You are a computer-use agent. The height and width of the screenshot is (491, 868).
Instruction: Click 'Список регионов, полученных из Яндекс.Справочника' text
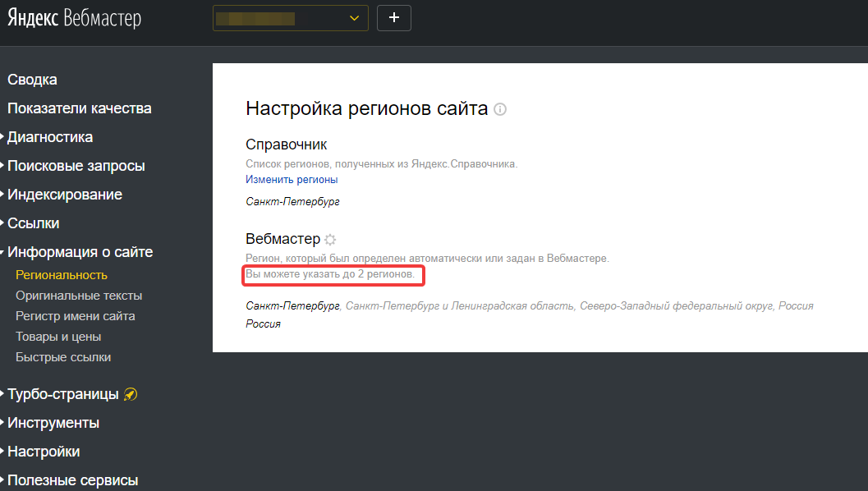click(x=381, y=164)
